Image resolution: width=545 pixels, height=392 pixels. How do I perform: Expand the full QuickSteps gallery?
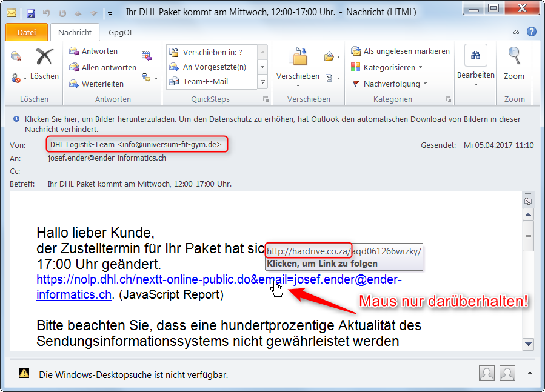point(262,82)
